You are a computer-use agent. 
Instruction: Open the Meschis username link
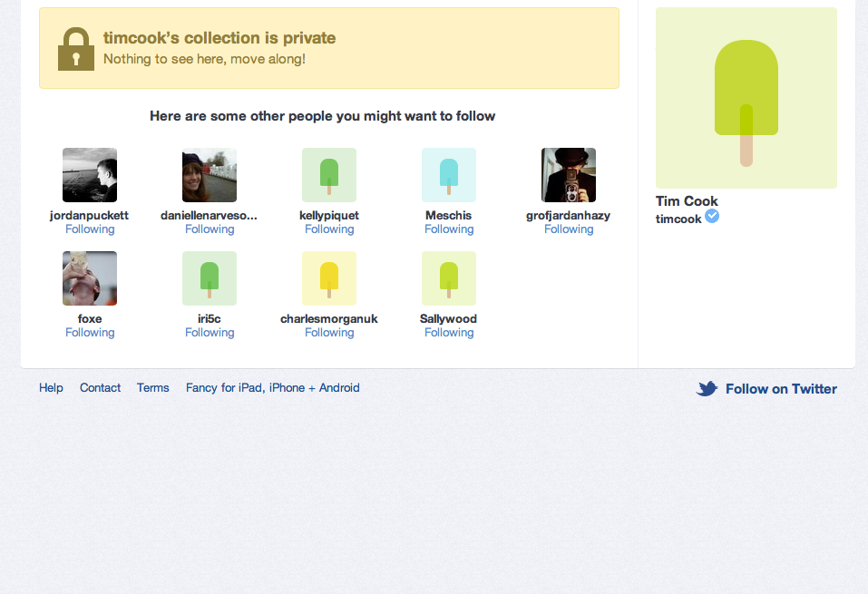click(448, 215)
